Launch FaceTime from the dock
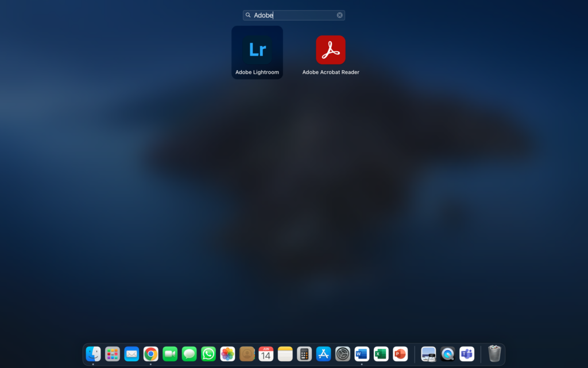This screenshot has width=588, height=368. (170, 354)
